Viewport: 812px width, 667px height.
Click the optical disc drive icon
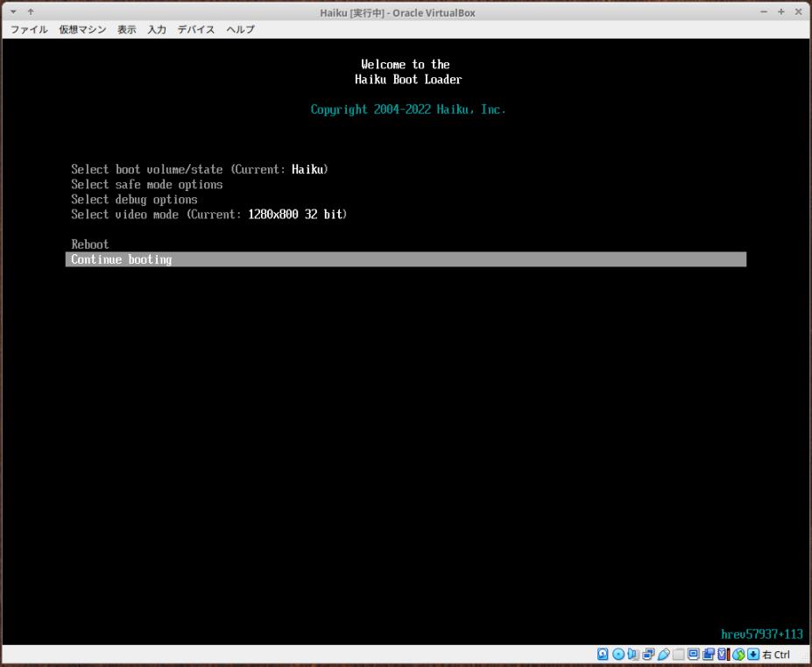(618, 654)
